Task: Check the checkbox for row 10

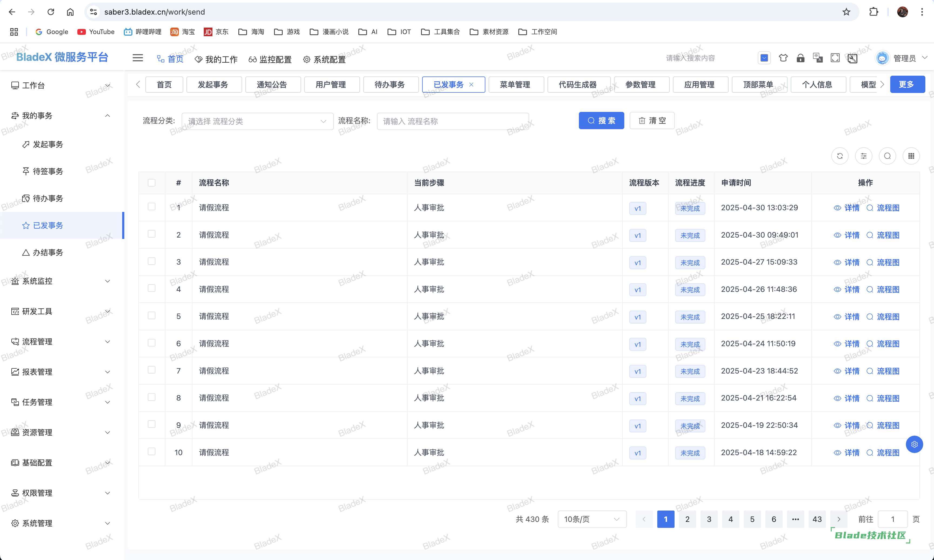Action: [152, 451]
